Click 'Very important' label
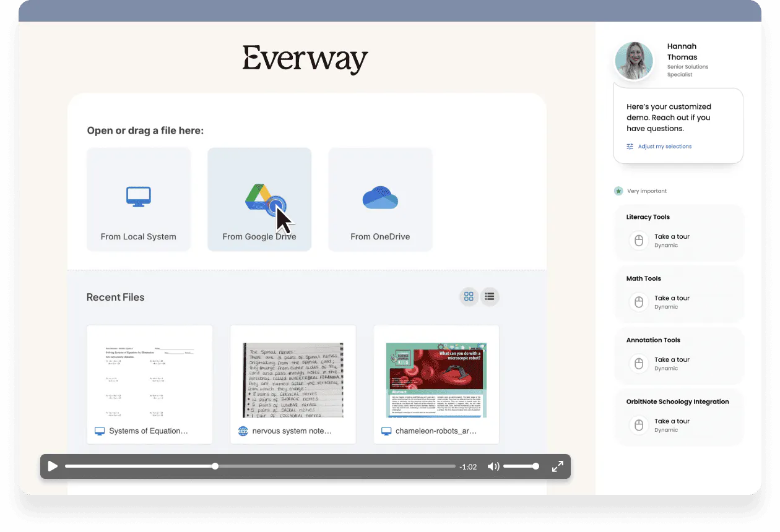The height and width of the screenshot is (532, 780). [647, 191]
